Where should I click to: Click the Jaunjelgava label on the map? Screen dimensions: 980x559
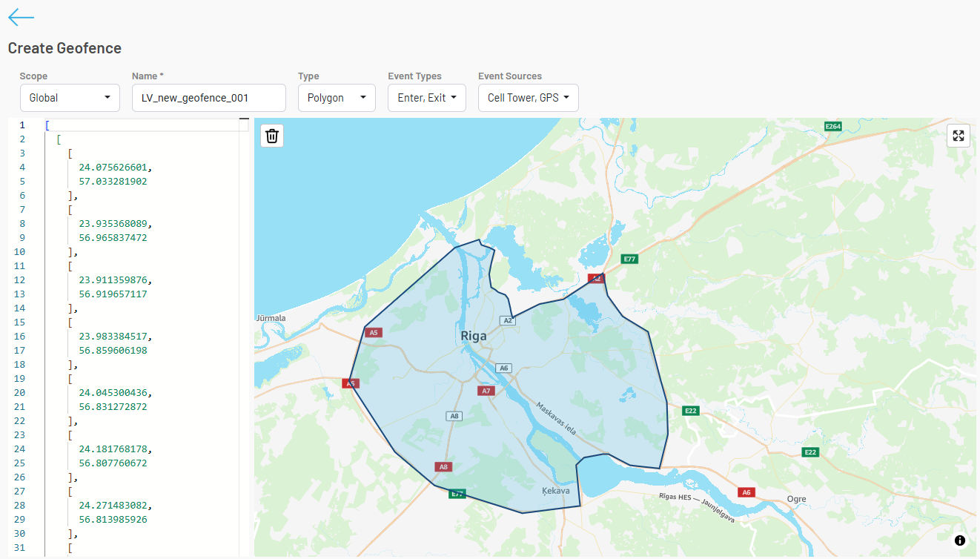pyautogui.click(x=718, y=512)
